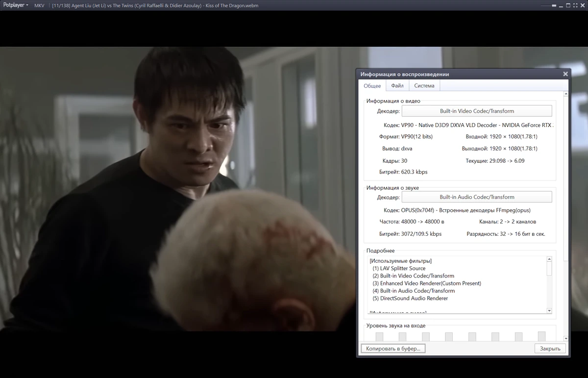
Task: Minimize the Potplayer window
Action: (561, 5)
